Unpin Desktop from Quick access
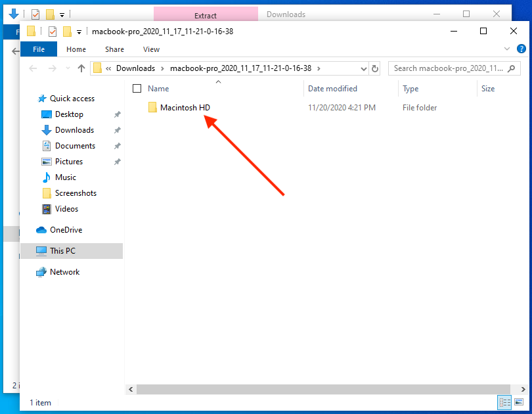Viewport: 532px width, 414px height. 118,114
